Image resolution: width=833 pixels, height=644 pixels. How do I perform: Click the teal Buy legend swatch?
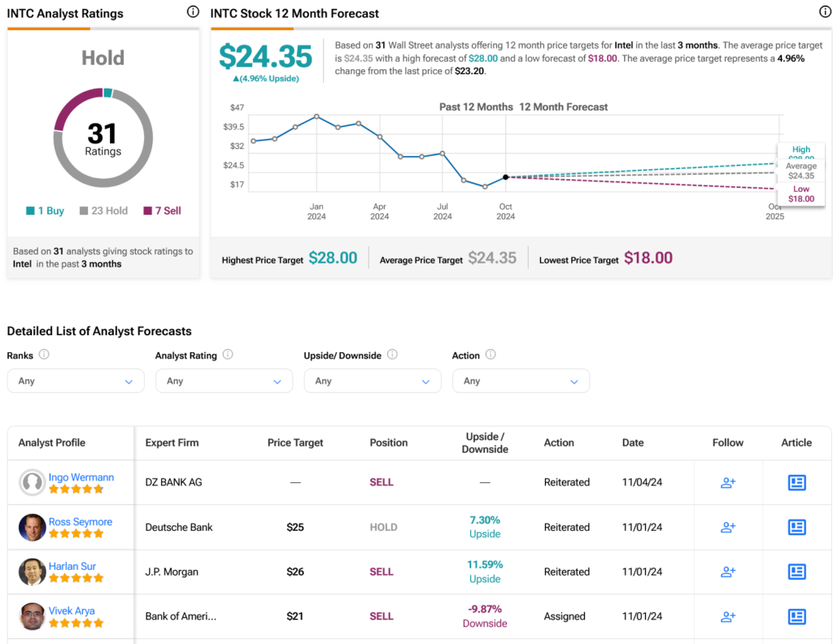tap(30, 211)
